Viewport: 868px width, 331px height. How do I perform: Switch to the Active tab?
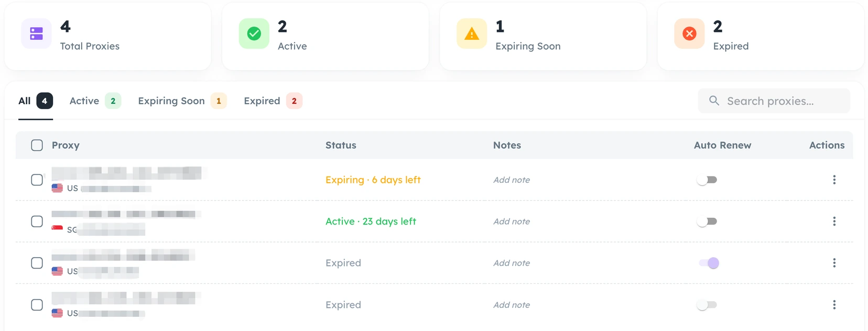coord(95,101)
